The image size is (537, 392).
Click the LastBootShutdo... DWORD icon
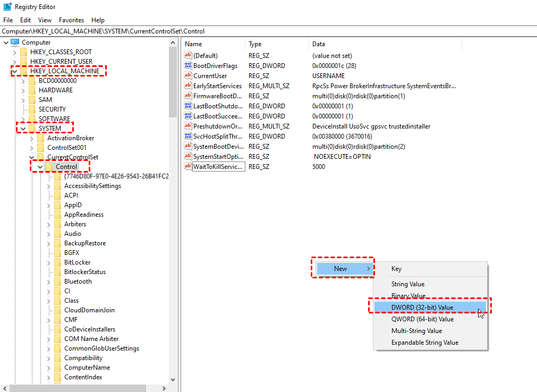tap(187, 106)
